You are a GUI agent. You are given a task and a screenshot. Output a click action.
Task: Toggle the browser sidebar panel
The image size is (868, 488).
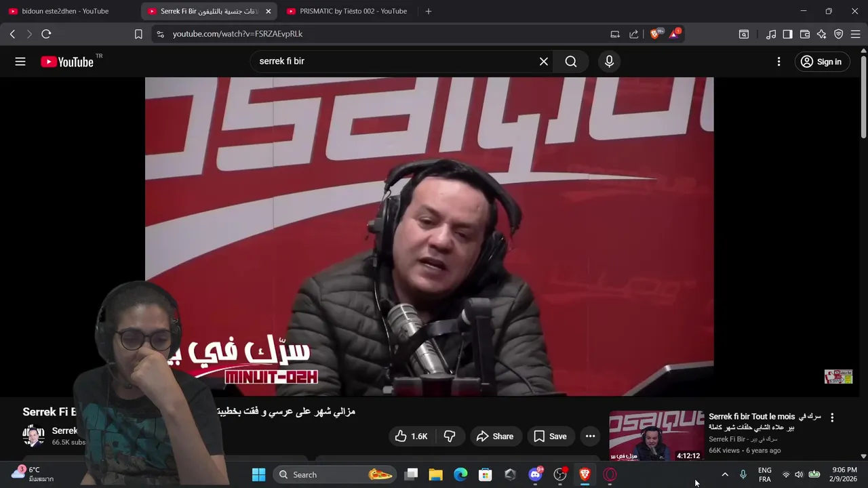[x=787, y=34]
